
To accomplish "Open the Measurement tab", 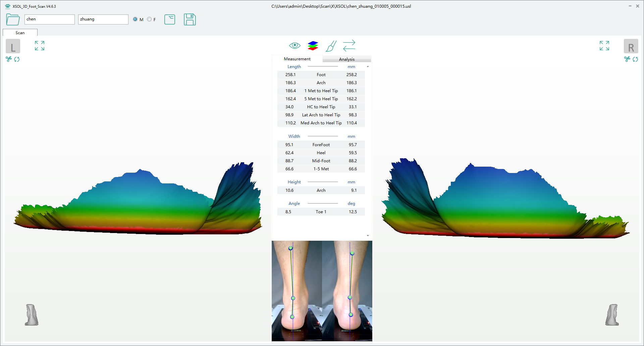I will pyautogui.click(x=297, y=59).
